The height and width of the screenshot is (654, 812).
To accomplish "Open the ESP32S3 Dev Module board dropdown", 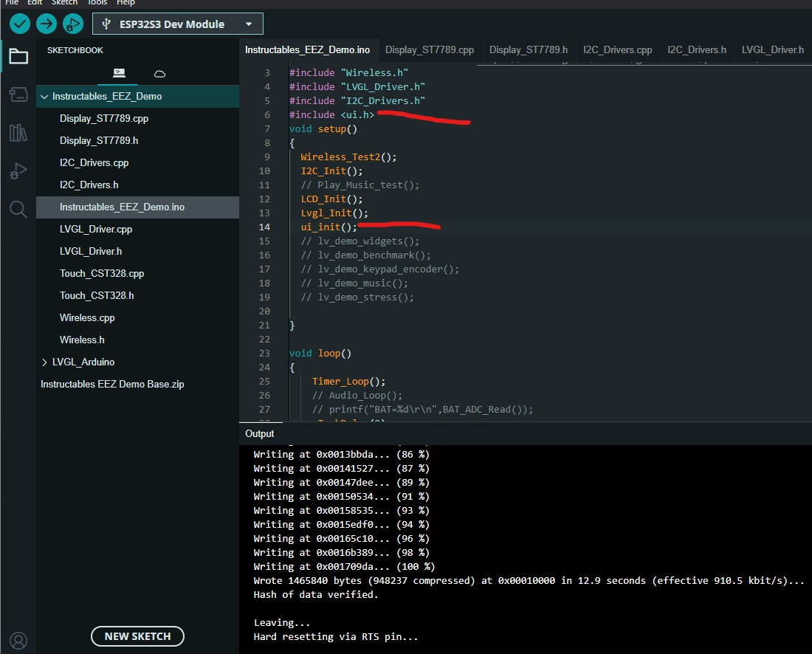I will pos(178,24).
